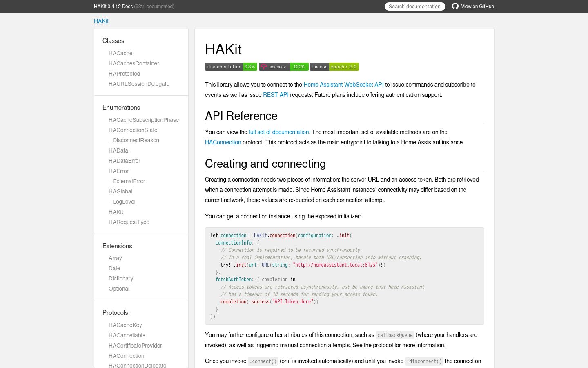Viewport: 588px width, 368px height.
Task: Open HACache in the sidebar
Action: 120,53
